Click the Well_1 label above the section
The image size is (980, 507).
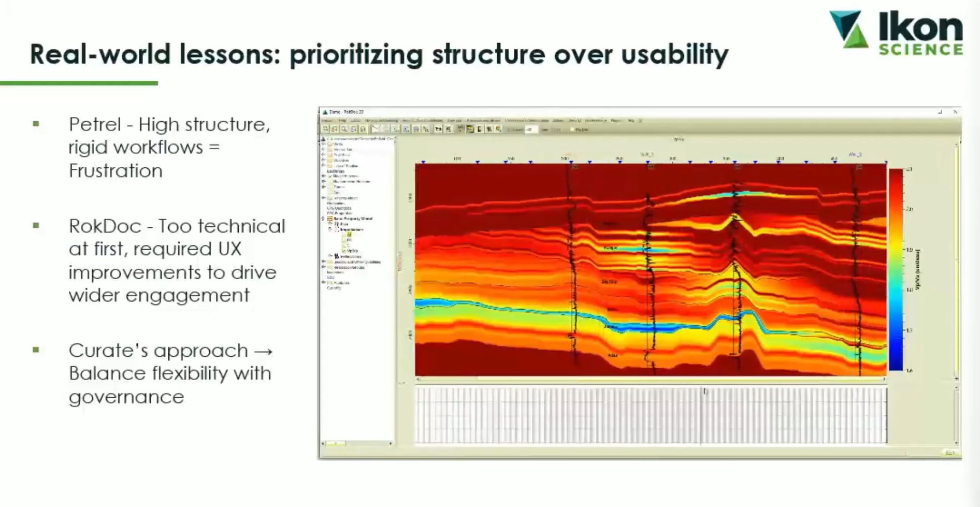pos(647,154)
